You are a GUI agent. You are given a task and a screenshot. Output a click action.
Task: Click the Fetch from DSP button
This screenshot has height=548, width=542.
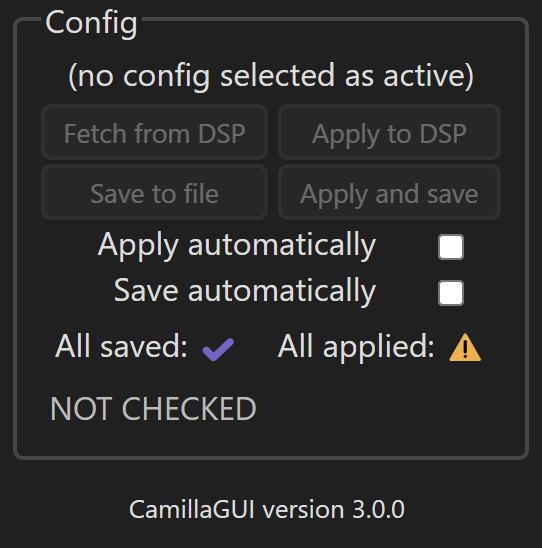coord(154,133)
